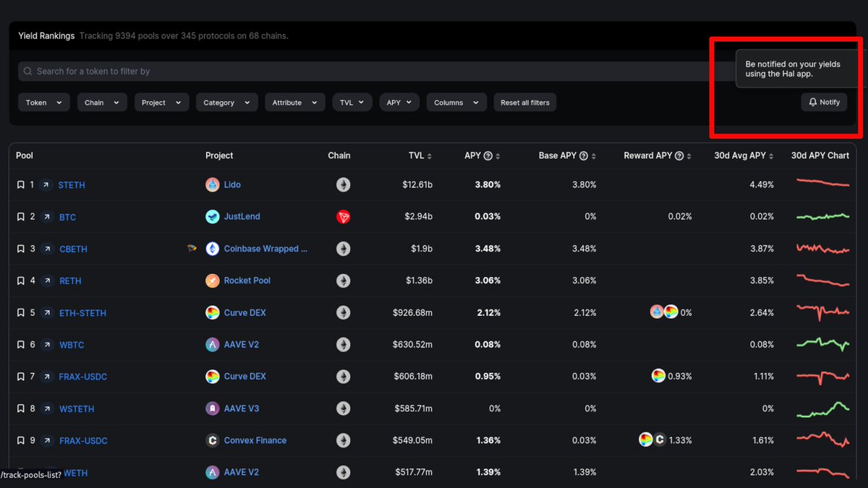Bookmark the FRAX-USDC Curve DEX pool
This screenshot has width=868, height=488.
(20, 377)
